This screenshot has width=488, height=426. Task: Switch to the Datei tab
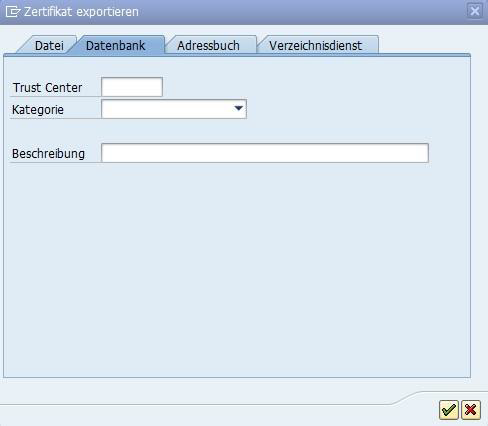[49, 45]
